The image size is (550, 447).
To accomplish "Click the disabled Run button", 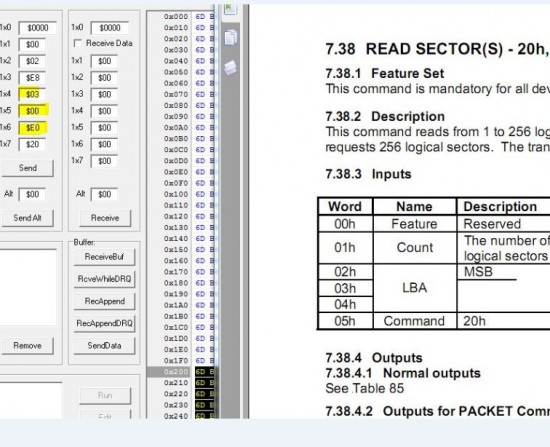I will [105, 395].
